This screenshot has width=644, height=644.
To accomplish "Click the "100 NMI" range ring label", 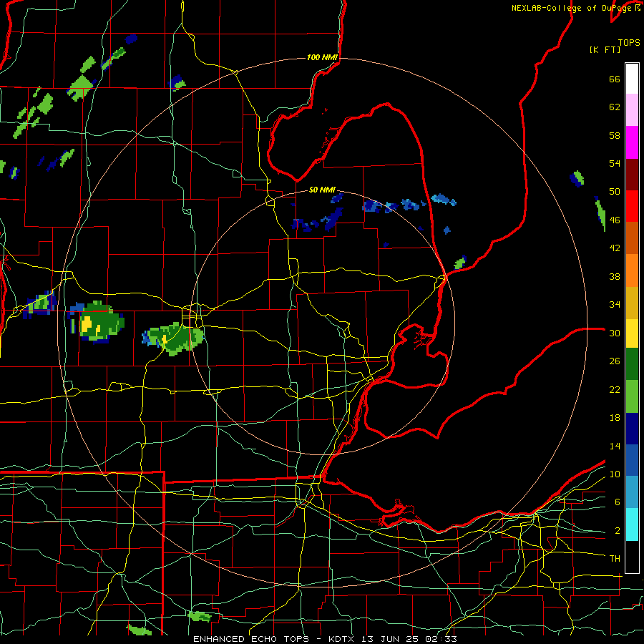I will click(x=322, y=57).
